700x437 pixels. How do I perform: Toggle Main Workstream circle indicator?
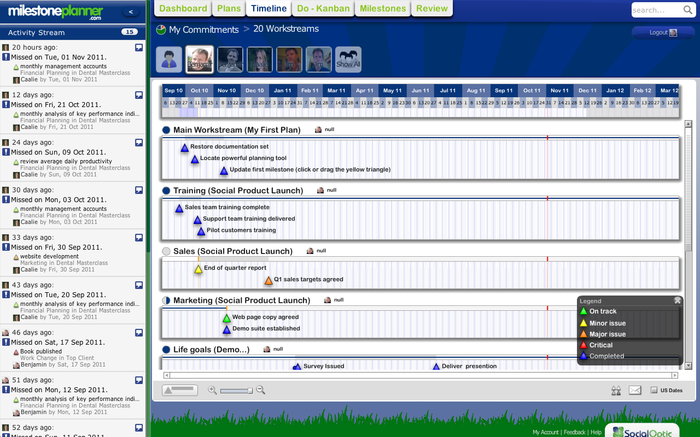[166, 130]
